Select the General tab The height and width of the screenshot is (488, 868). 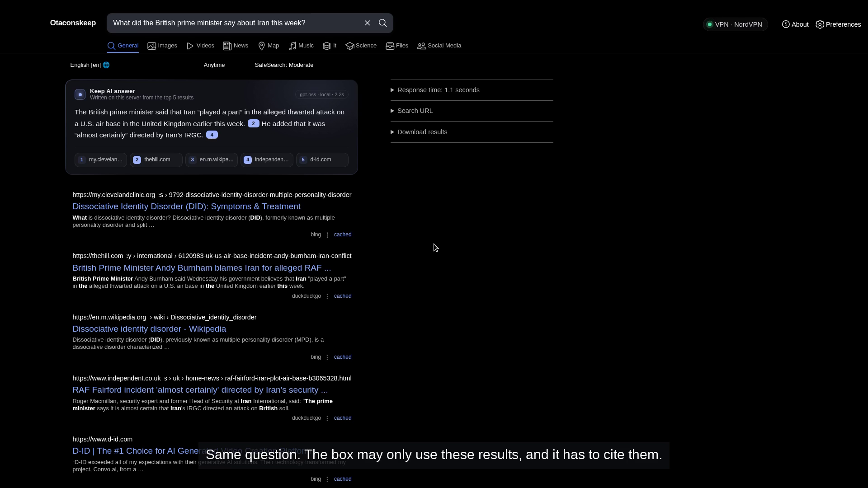point(123,46)
